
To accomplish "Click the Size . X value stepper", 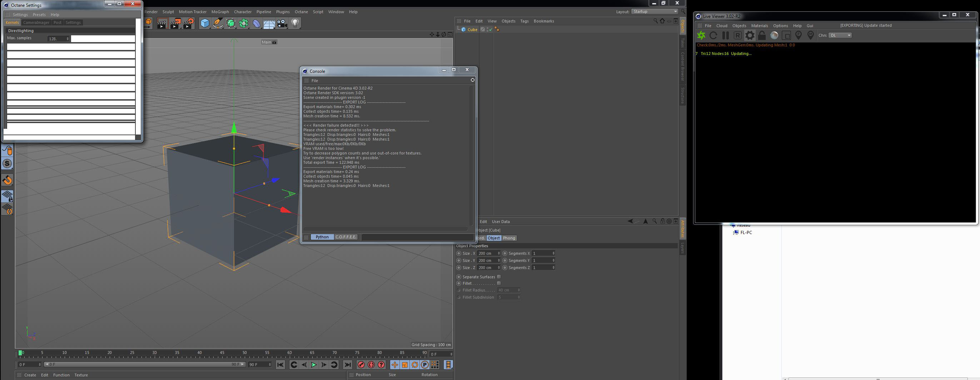I will pyautogui.click(x=499, y=253).
